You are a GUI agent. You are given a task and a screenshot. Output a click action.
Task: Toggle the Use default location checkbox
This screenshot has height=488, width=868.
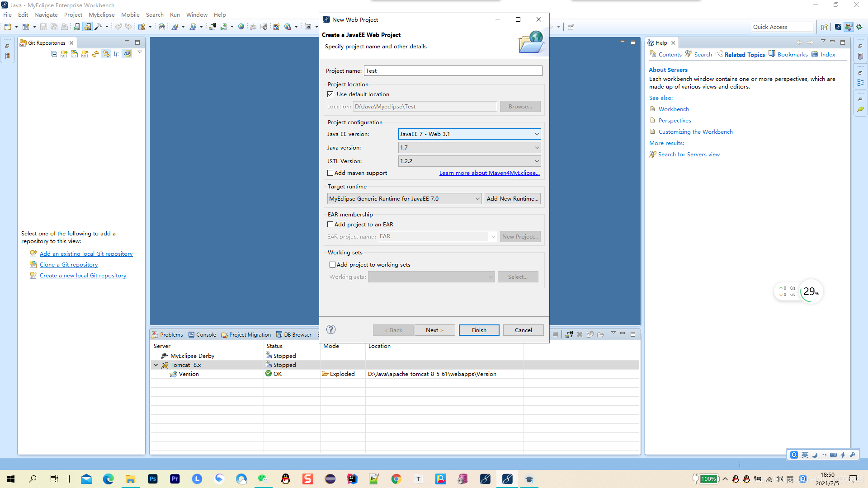tap(331, 94)
